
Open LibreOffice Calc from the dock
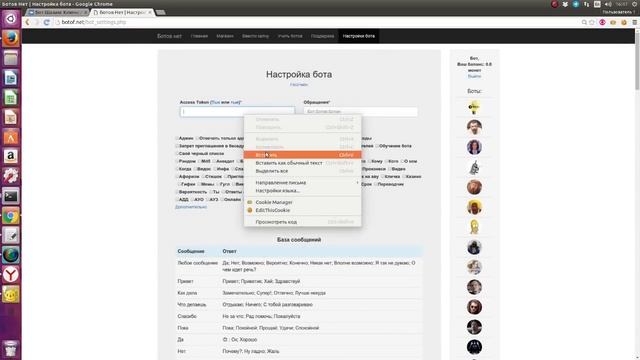click(11, 98)
